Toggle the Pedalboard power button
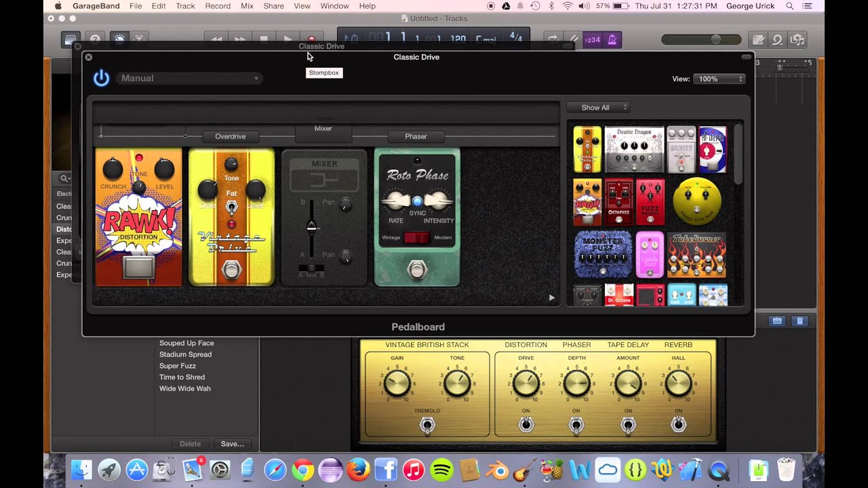Screen dimensions: 868x488 (101, 78)
